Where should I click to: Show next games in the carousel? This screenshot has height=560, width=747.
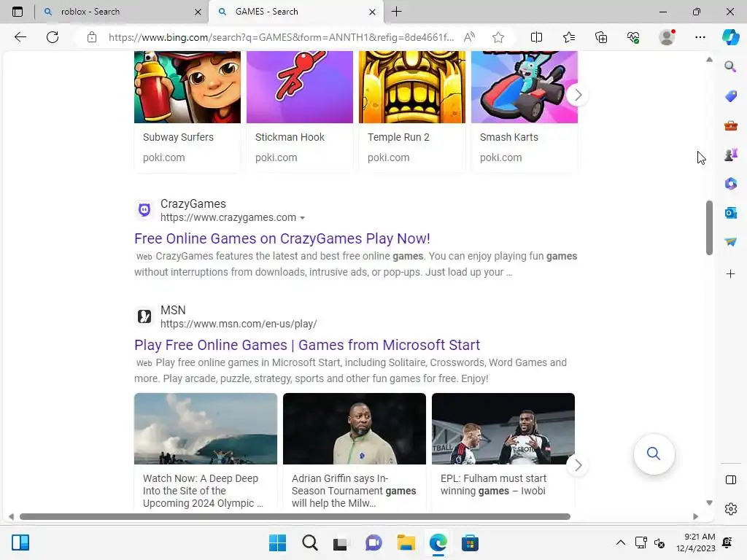(578, 95)
